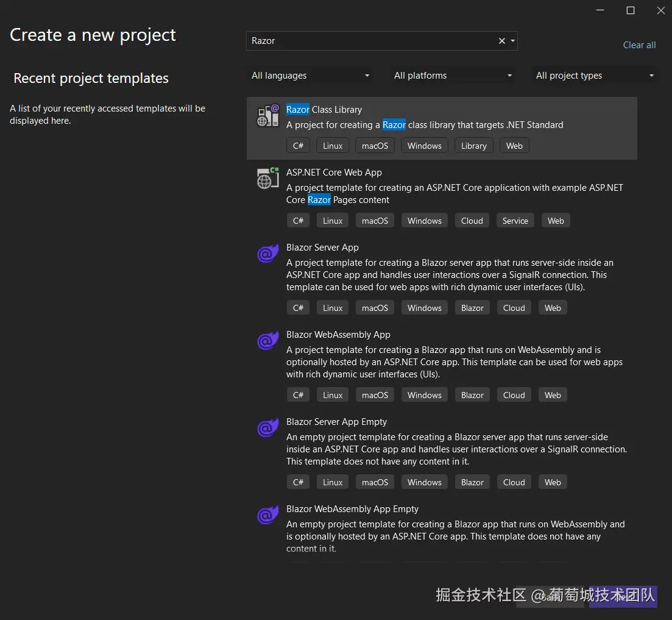This screenshot has width=672, height=620.
Task: Click Linux tag on Razor Class Library
Action: coord(333,146)
